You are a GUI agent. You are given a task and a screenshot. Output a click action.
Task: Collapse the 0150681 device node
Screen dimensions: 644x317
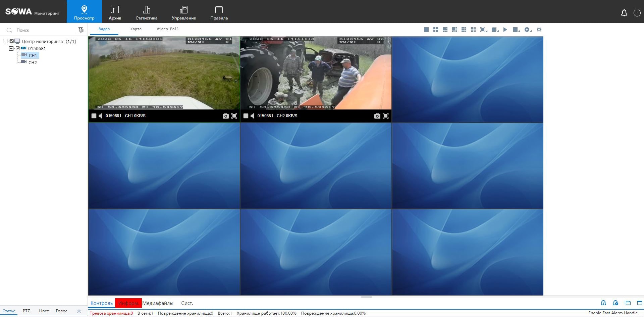point(11,48)
